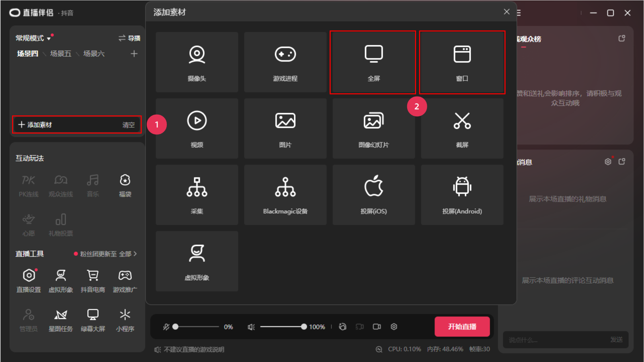Choose the 游戏进程 game process source
This screenshot has width=644, height=362.
click(285, 62)
